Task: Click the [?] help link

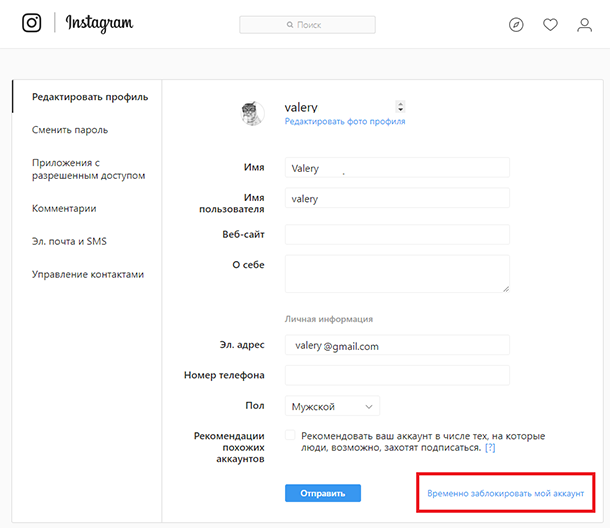Action: pyautogui.click(x=490, y=447)
